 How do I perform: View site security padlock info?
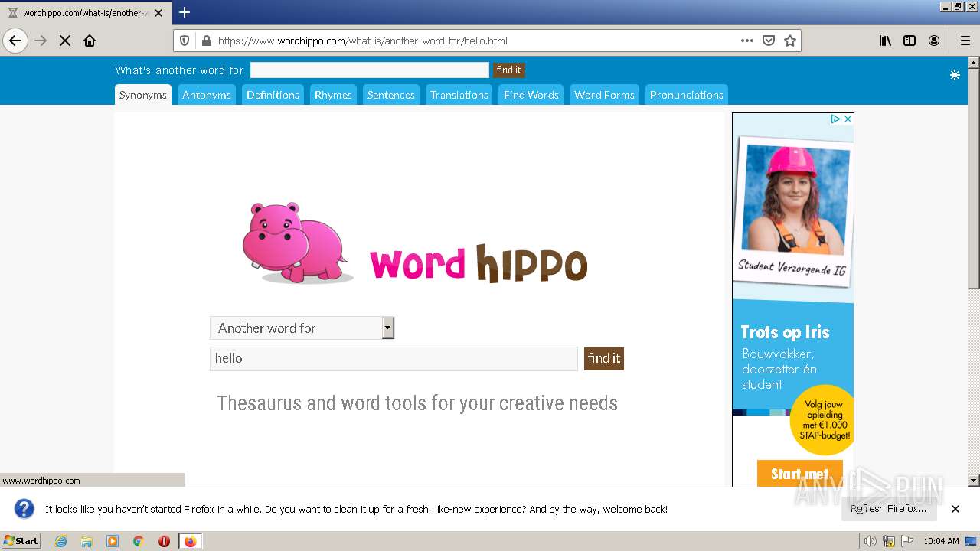point(206,41)
